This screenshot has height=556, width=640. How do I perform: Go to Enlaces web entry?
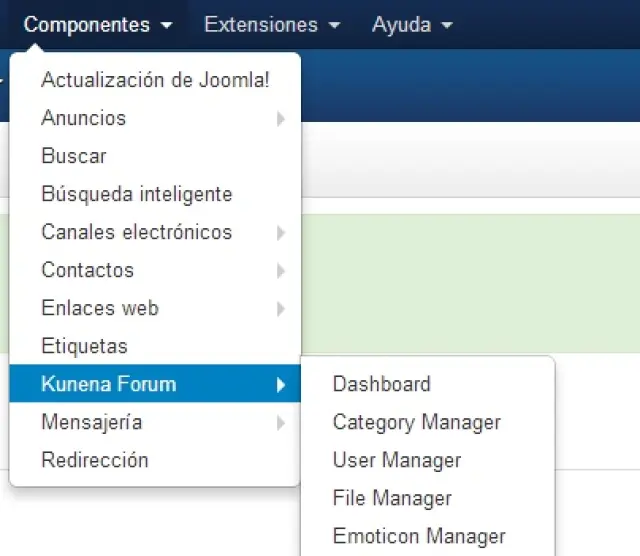pos(100,308)
